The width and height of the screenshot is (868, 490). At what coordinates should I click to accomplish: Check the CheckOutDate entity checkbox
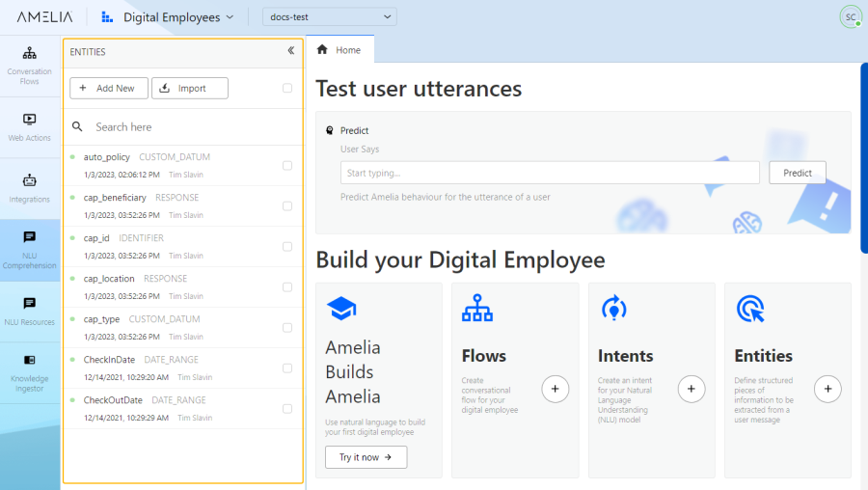pos(287,409)
